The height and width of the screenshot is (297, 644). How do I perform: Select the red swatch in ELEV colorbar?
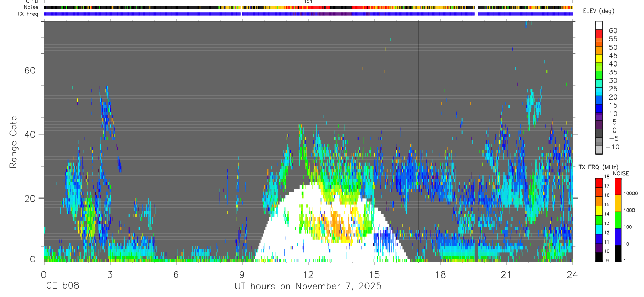(599, 34)
